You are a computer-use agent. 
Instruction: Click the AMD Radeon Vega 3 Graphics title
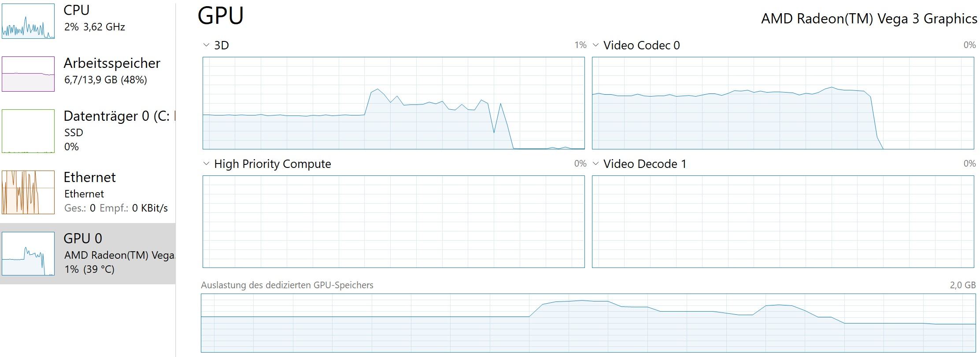[x=869, y=19]
